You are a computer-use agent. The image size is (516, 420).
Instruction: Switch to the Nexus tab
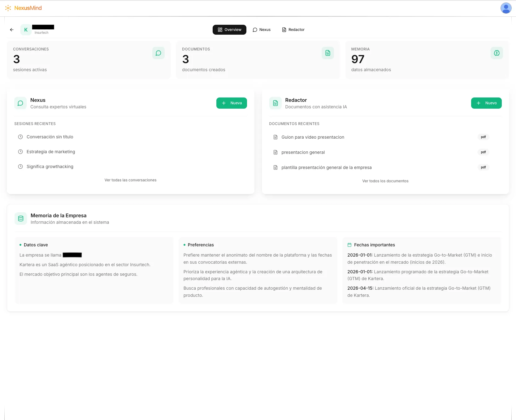tap(262, 30)
